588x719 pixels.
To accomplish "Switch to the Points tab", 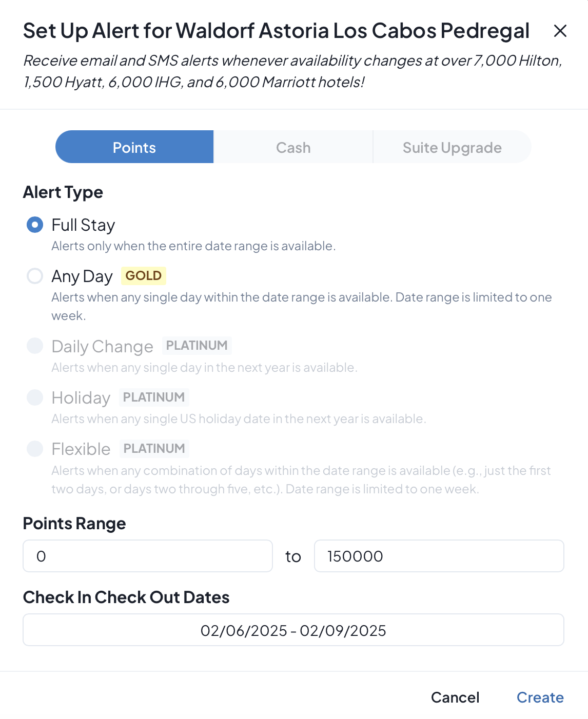I will (134, 147).
